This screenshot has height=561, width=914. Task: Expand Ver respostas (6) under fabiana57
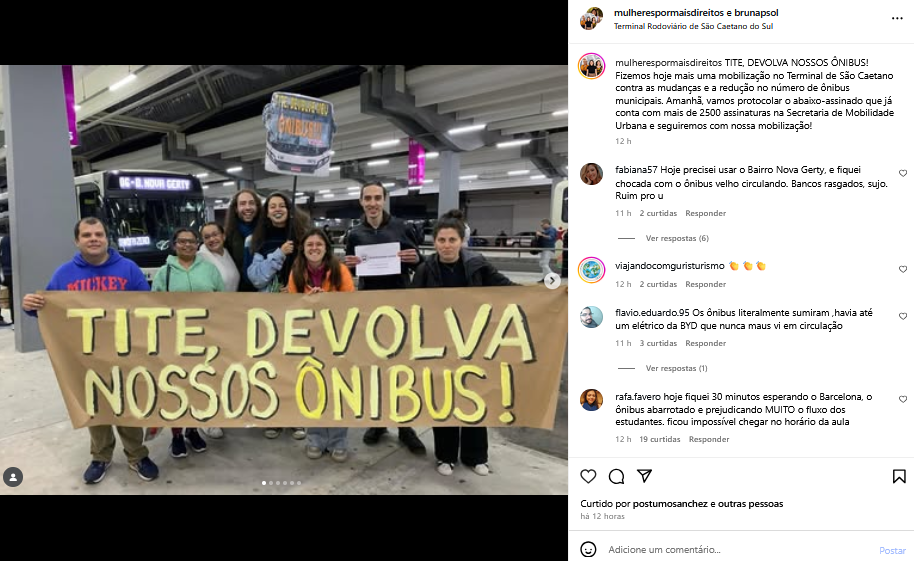(677, 238)
